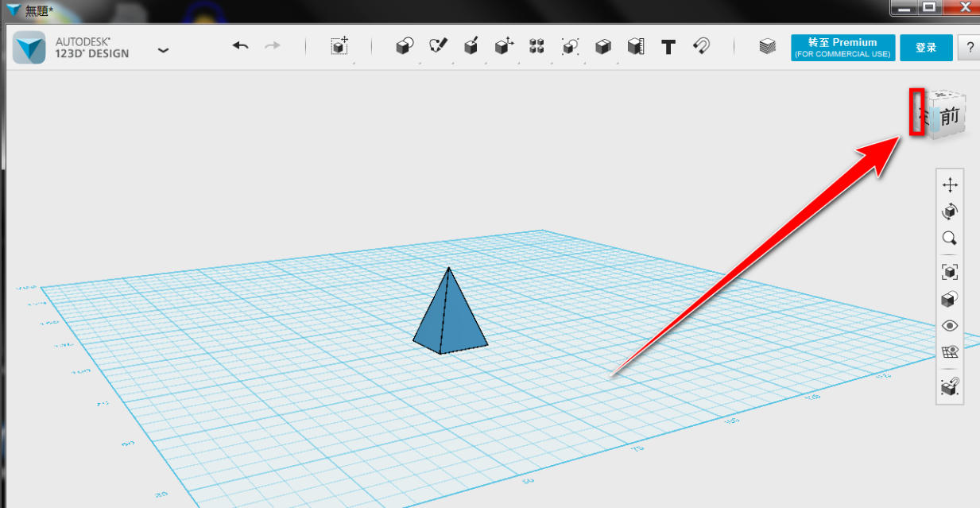Toggle the Snap magnet tool
Screen dimensions: 980x508
pyautogui.click(x=701, y=46)
